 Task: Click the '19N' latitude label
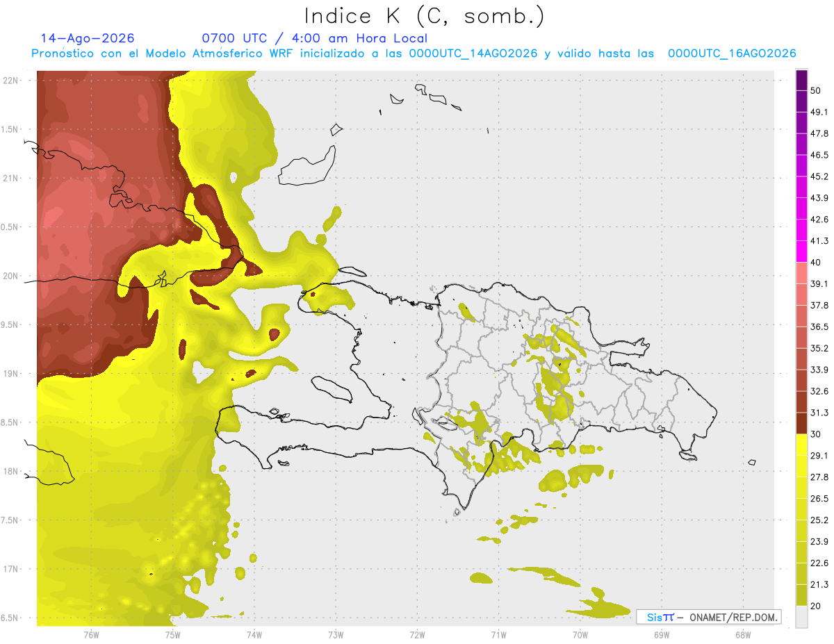pyautogui.click(x=11, y=374)
